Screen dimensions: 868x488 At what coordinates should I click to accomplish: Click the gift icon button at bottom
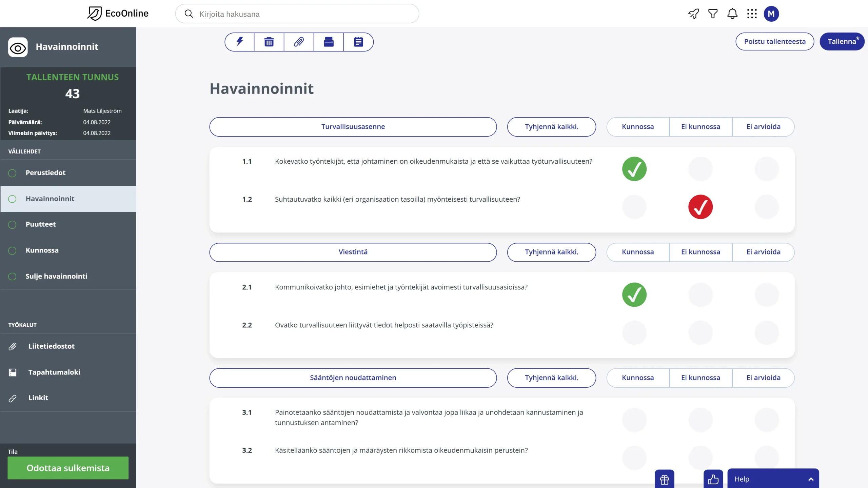(x=665, y=479)
